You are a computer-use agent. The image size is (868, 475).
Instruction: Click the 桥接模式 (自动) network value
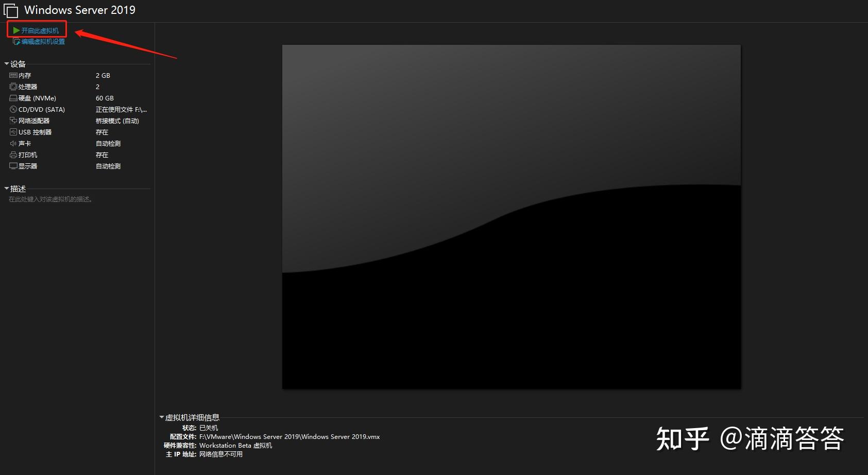click(x=117, y=121)
